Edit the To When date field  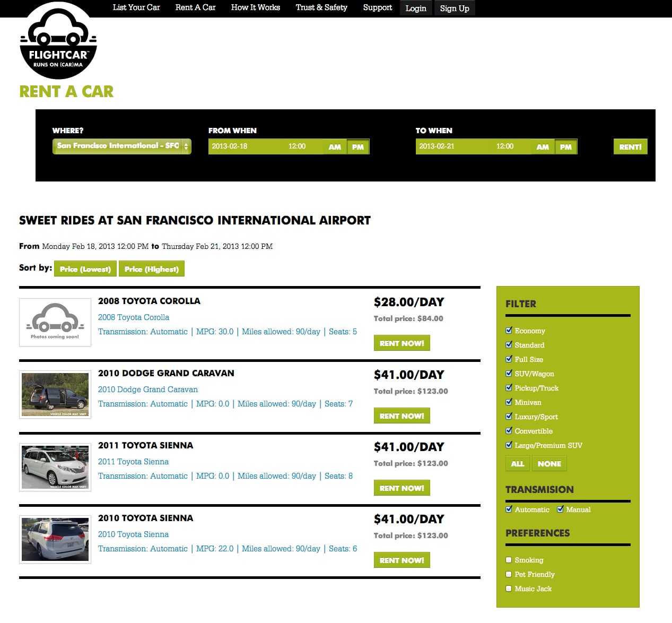point(453,146)
